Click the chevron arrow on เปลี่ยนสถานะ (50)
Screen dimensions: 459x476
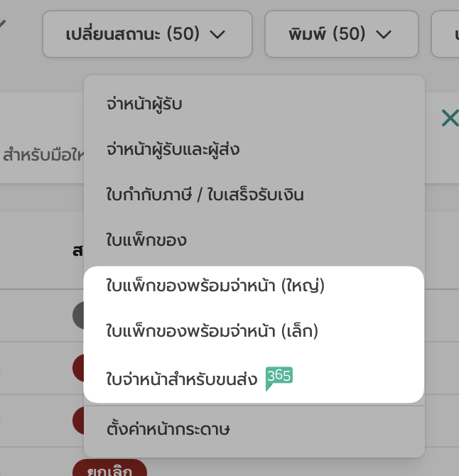click(218, 34)
